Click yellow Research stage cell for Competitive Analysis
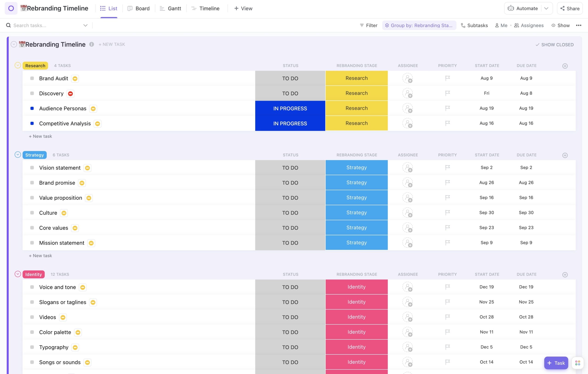Screen dimensions: 588x374 356,123
